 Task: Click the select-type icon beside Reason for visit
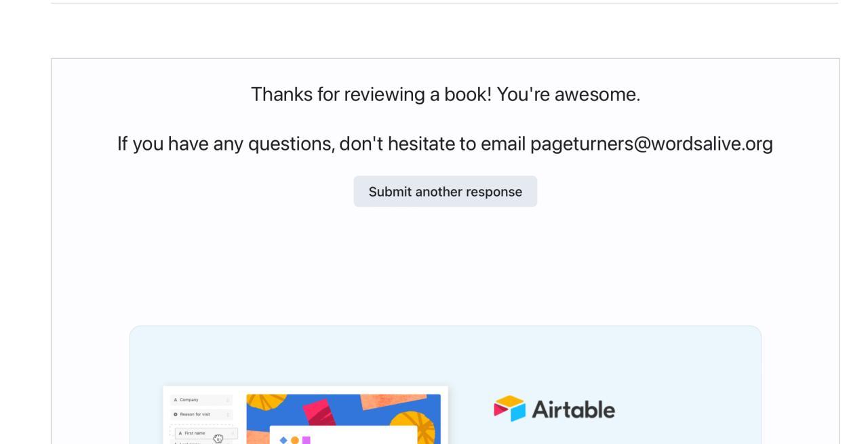(175, 414)
